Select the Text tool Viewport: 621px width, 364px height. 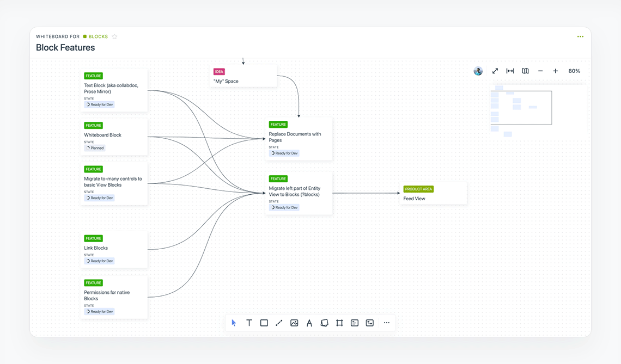coord(249,323)
